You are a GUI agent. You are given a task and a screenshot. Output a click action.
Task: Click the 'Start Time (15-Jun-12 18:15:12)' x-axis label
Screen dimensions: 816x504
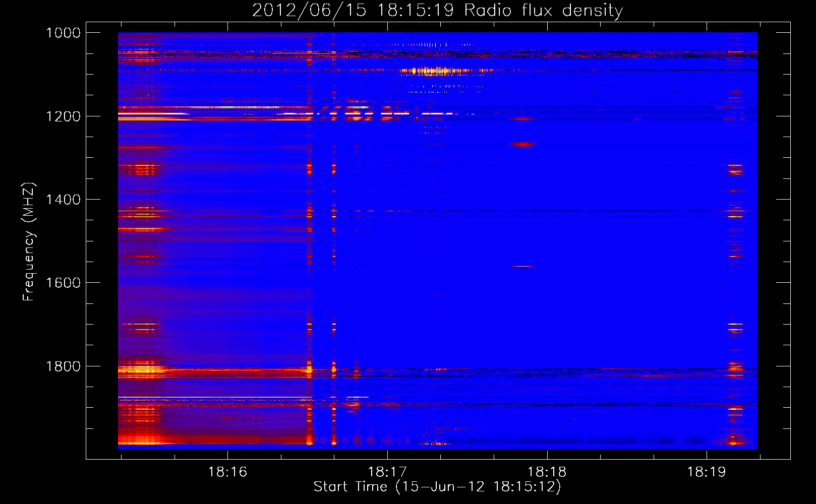[437, 486]
